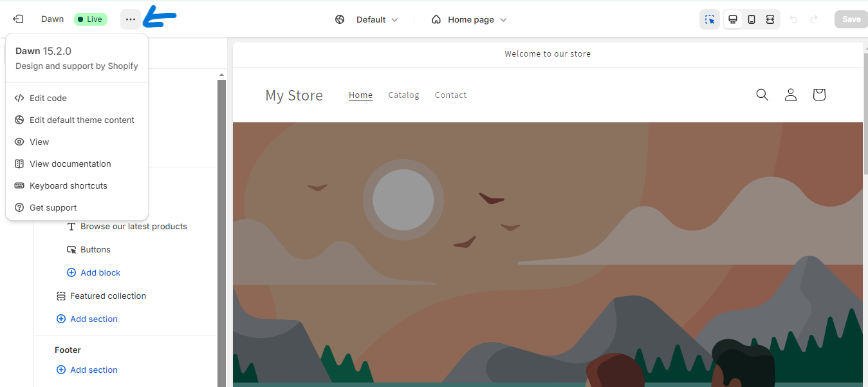
Task: Click the Footer group heading
Action: 68,350
